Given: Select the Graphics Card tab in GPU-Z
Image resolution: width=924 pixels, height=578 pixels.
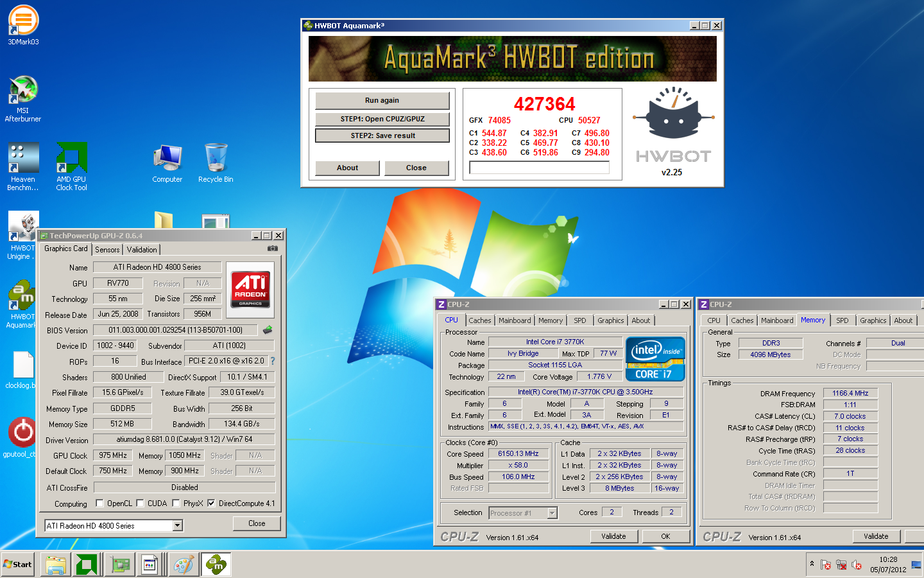Looking at the screenshot, I should (x=66, y=249).
